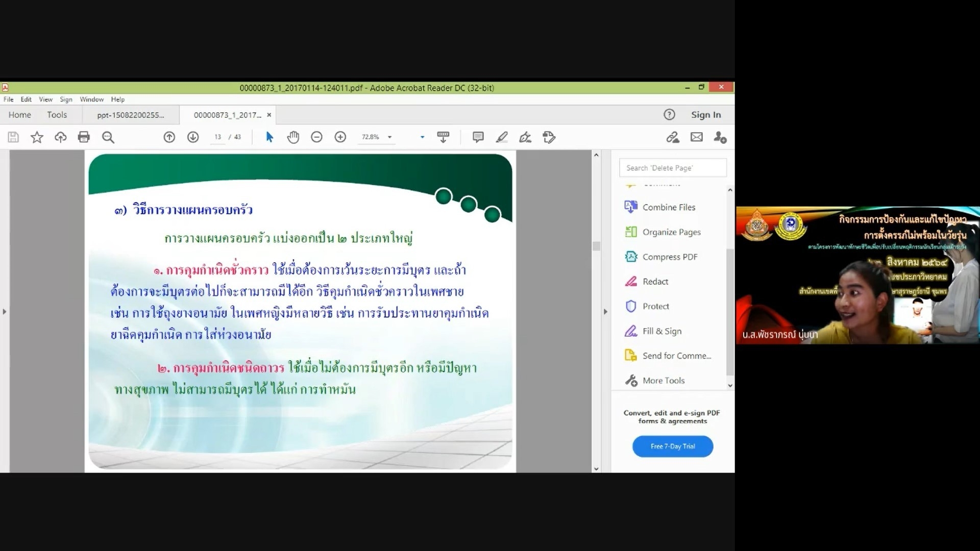Click the Free 7-Day Trial button

(x=672, y=446)
